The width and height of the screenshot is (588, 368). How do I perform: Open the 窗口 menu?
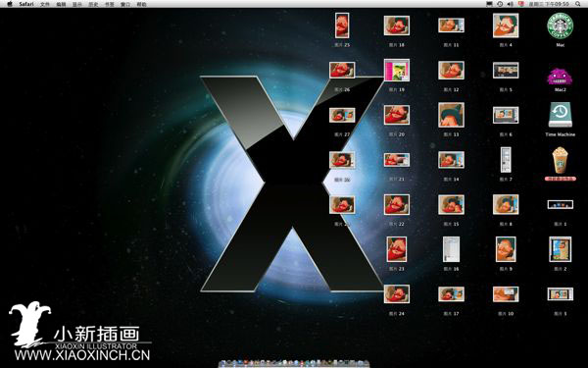click(125, 4)
